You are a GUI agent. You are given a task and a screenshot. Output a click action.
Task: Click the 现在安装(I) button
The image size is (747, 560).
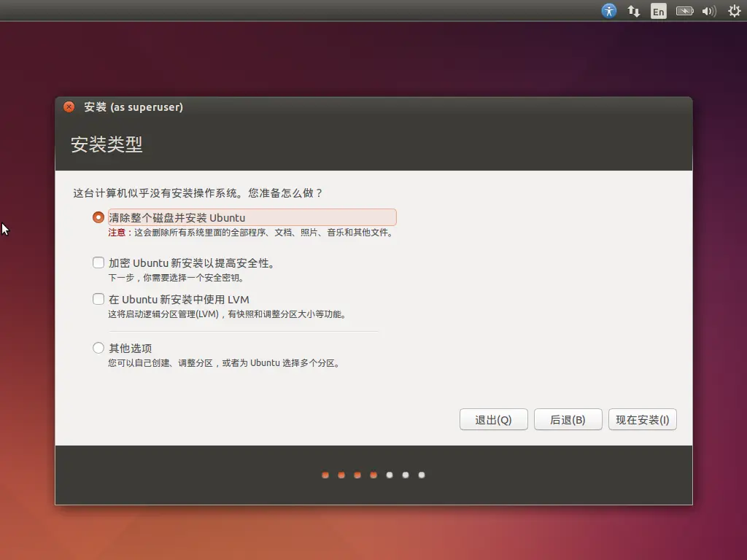click(642, 419)
